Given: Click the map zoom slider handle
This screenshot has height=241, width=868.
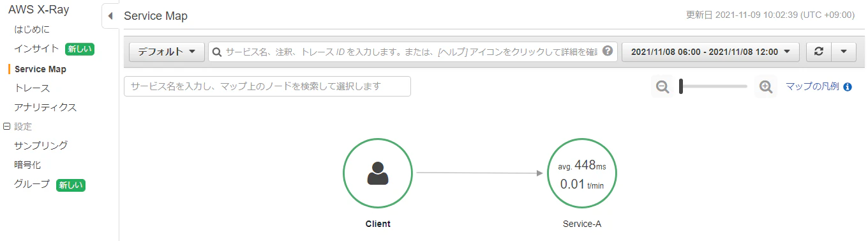Looking at the screenshot, I should (x=682, y=86).
